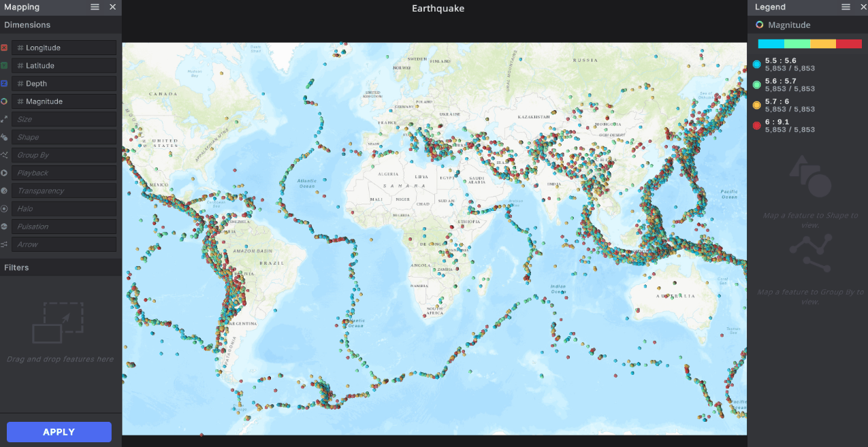This screenshot has height=447, width=868.
Task: Click the empty Arrow field
Action: coord(64,244)
